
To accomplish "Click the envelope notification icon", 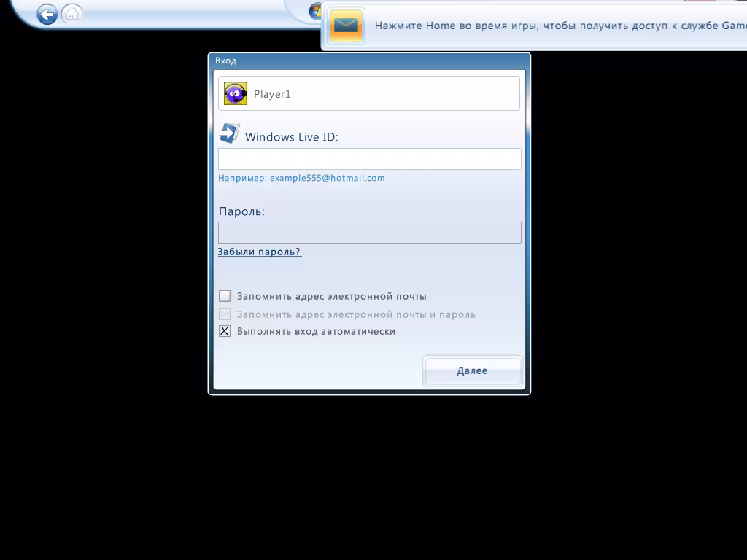I will pos(346,26).
